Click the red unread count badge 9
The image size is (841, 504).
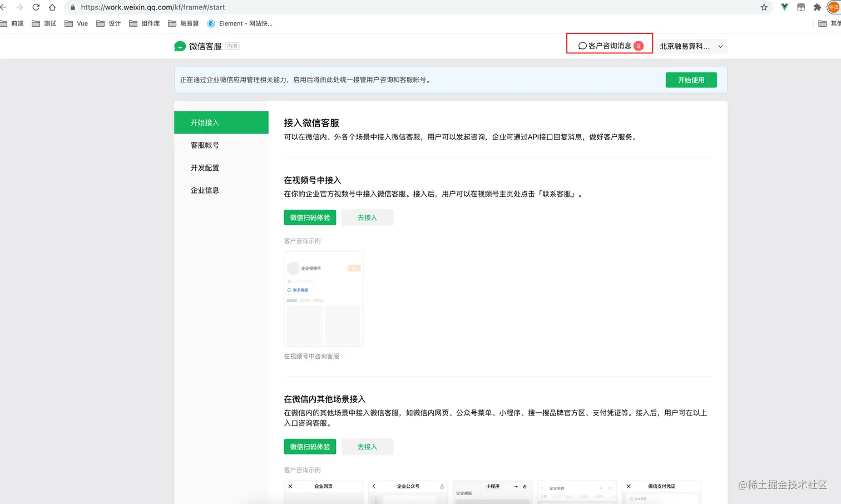pos(639,46)
